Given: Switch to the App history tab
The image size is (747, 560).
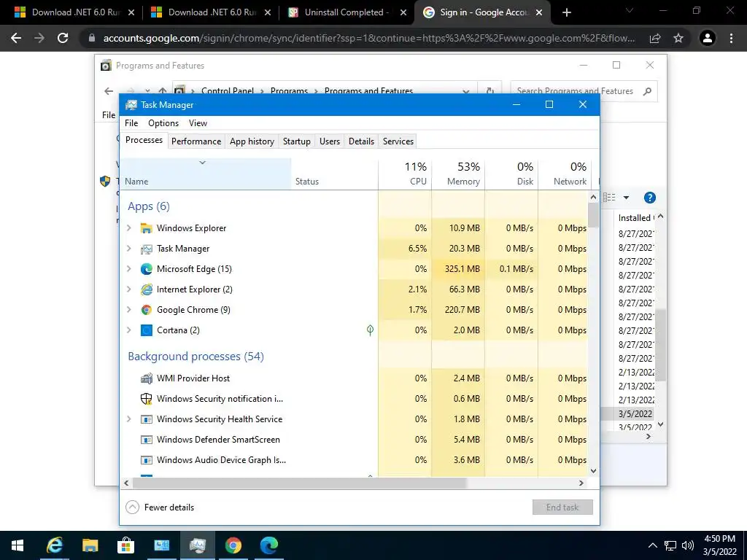Looking at the screenshot, I should (x=252, y=141).
